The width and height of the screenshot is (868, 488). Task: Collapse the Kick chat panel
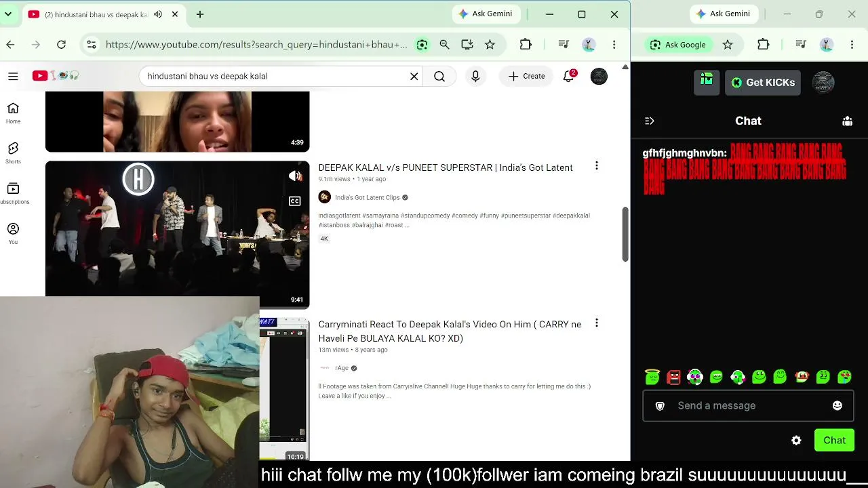[650, 121]
